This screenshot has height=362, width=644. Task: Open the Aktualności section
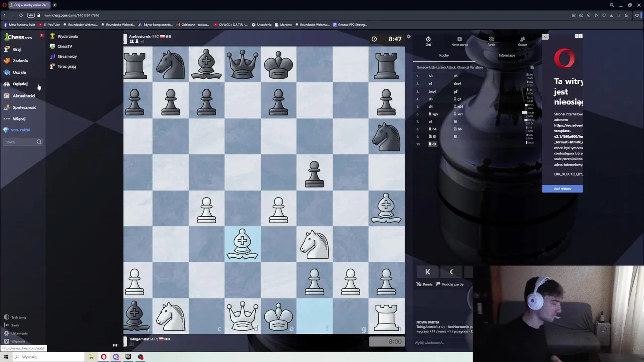point(19,96)
